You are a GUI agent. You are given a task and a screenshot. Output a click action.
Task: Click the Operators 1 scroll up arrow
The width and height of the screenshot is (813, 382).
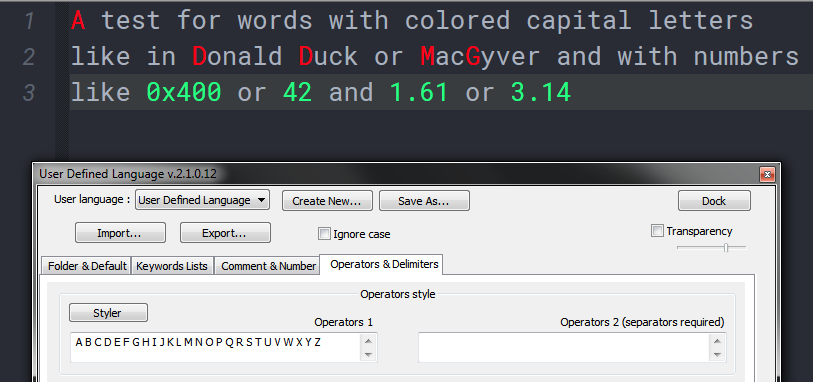coord(368,341)
